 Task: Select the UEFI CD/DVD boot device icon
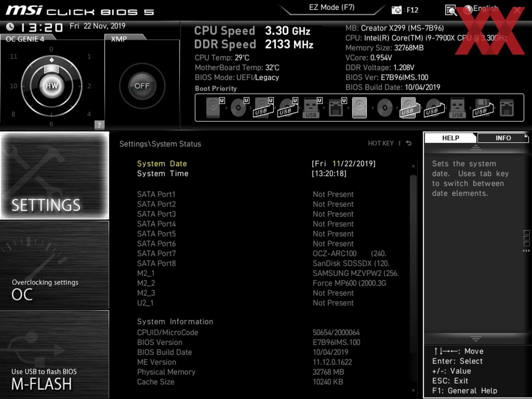(239, 108)
